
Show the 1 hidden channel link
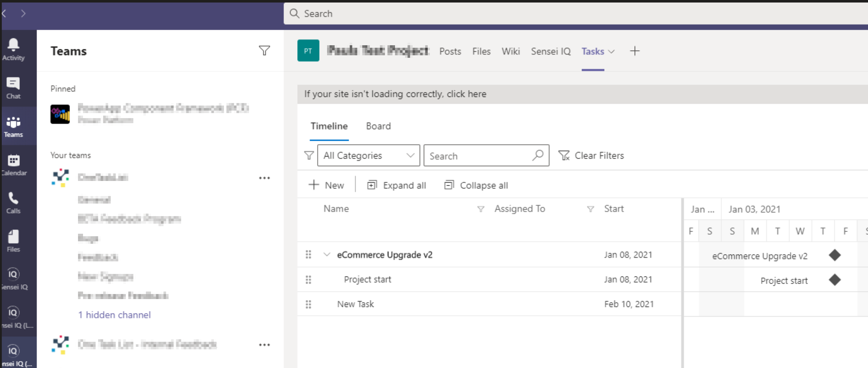coord(114,315)
